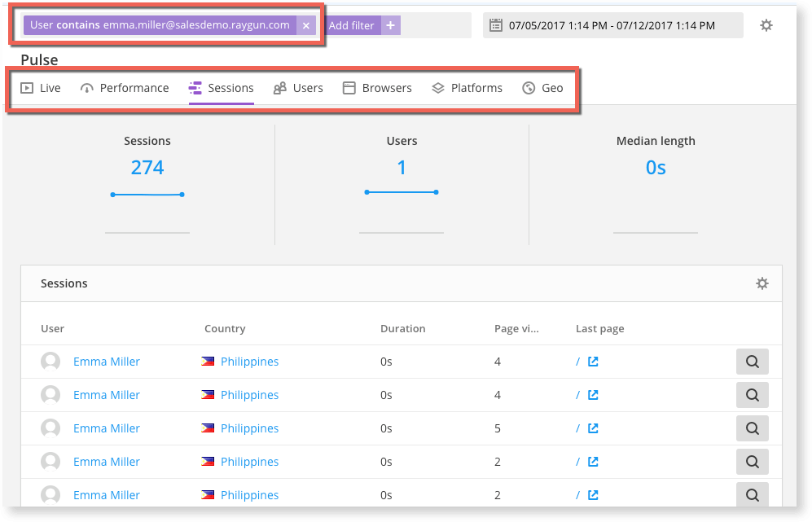The width and height of the screenshot is (812, 522).
Task: Select the Browsers icon
Action: [350, 87]
